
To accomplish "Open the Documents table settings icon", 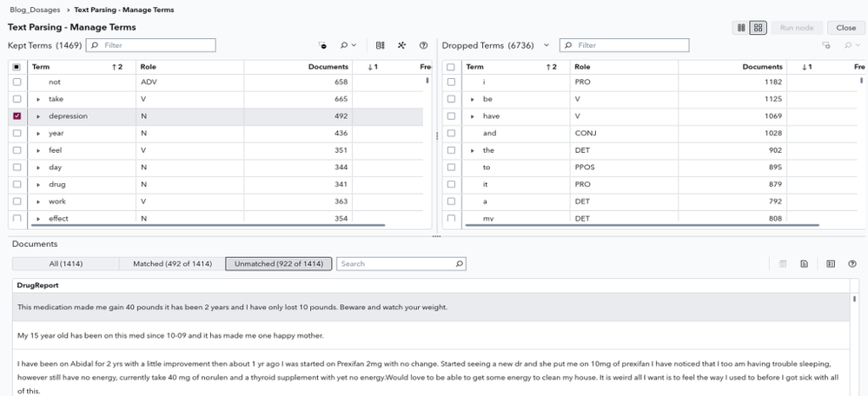I will coord(830,263).
